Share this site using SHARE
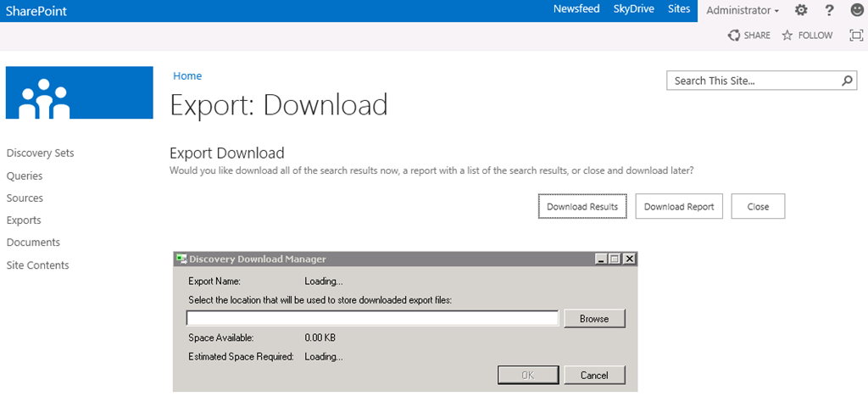The width and height of the screenshot is (868, 396). tap(749, 36)
